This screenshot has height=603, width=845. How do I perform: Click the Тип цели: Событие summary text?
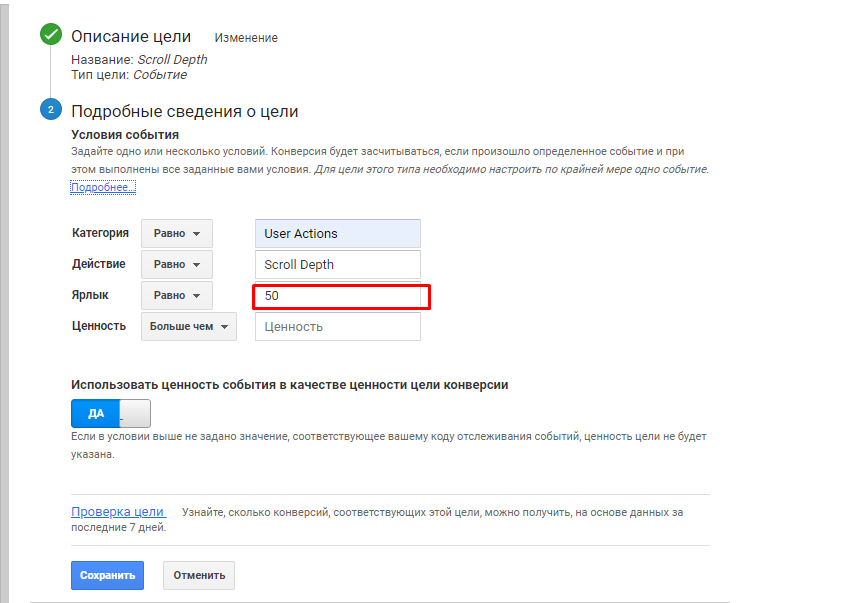click(129, 75)
